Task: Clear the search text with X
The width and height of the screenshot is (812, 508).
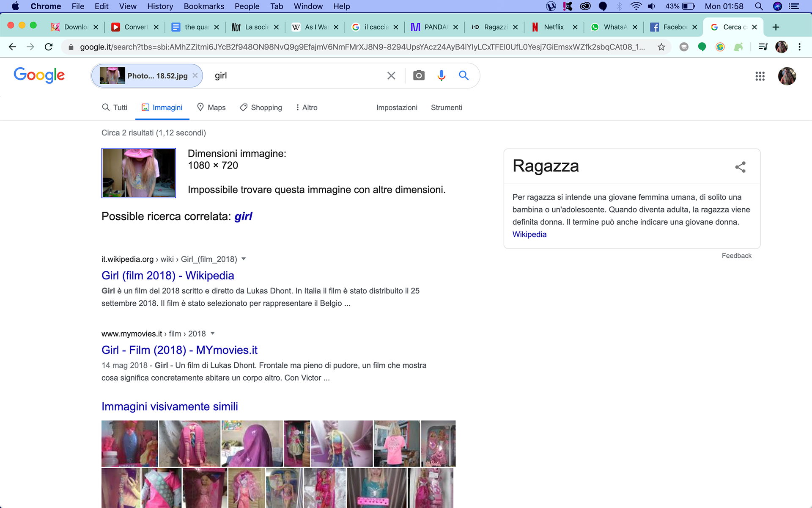Action: [x=391, y=75]
